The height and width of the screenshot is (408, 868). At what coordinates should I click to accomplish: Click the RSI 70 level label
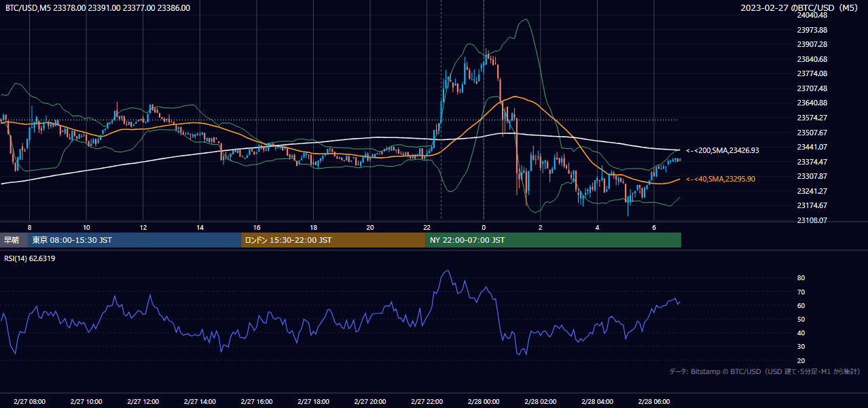801,292
